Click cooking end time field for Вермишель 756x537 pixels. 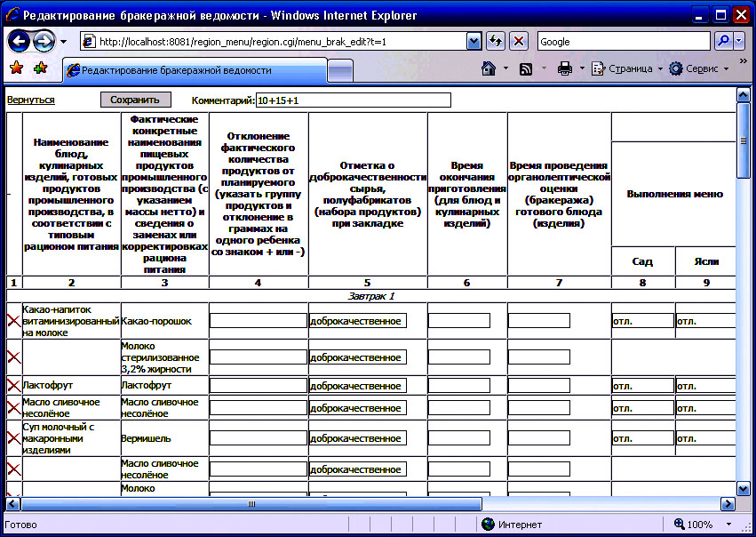click(459, 438)
